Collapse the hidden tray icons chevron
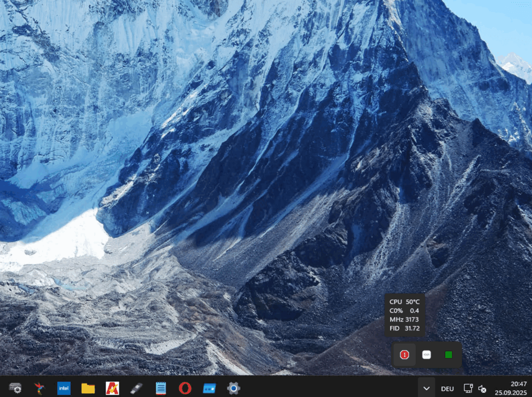This screenshot has width=532, height=397. 427,388
